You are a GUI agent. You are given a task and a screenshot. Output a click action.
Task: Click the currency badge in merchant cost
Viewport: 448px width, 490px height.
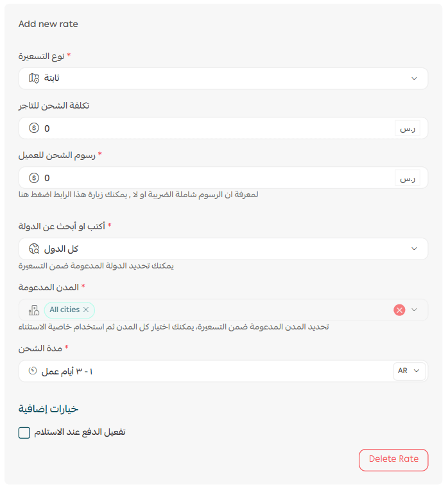(x=407, y=128)
